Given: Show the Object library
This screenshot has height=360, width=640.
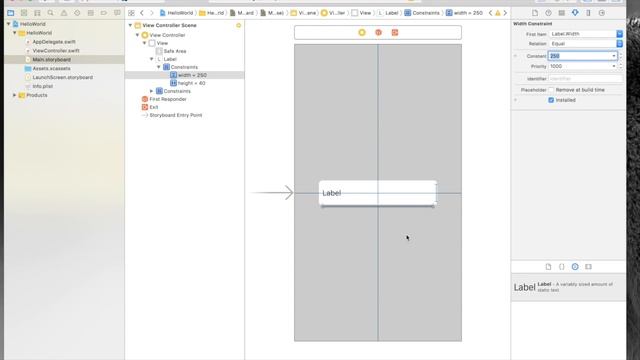Looking at the screenshot, I should pyautogui.click(x=575, y=267).
